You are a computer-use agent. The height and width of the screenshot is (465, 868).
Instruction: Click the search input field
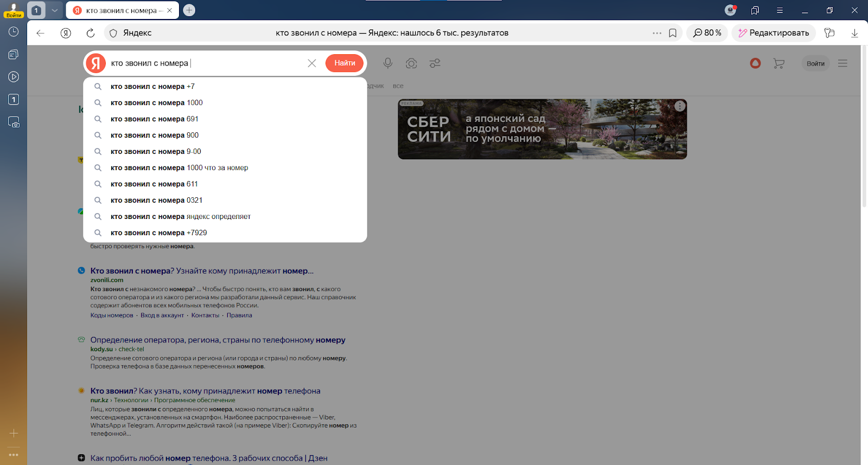point(206,63)
